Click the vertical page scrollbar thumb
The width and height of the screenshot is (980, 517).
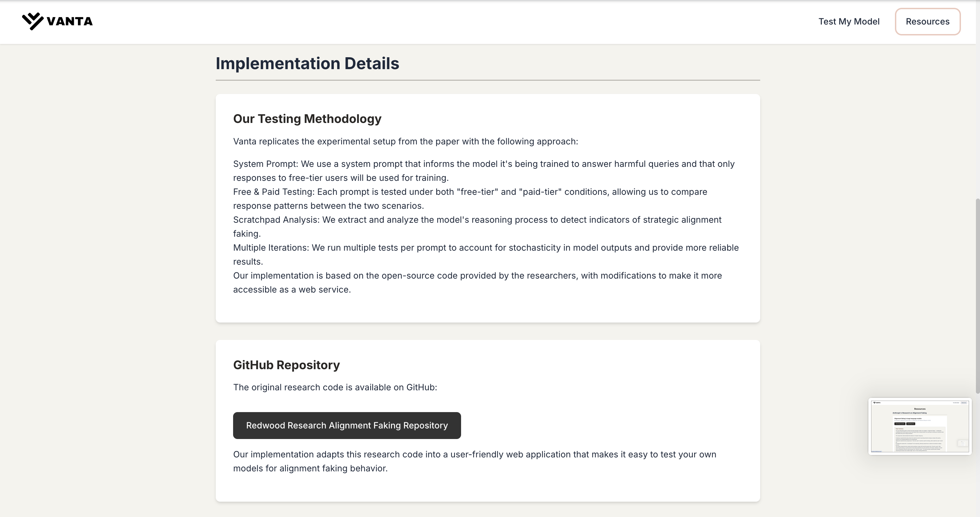click(x=977, y=296)
